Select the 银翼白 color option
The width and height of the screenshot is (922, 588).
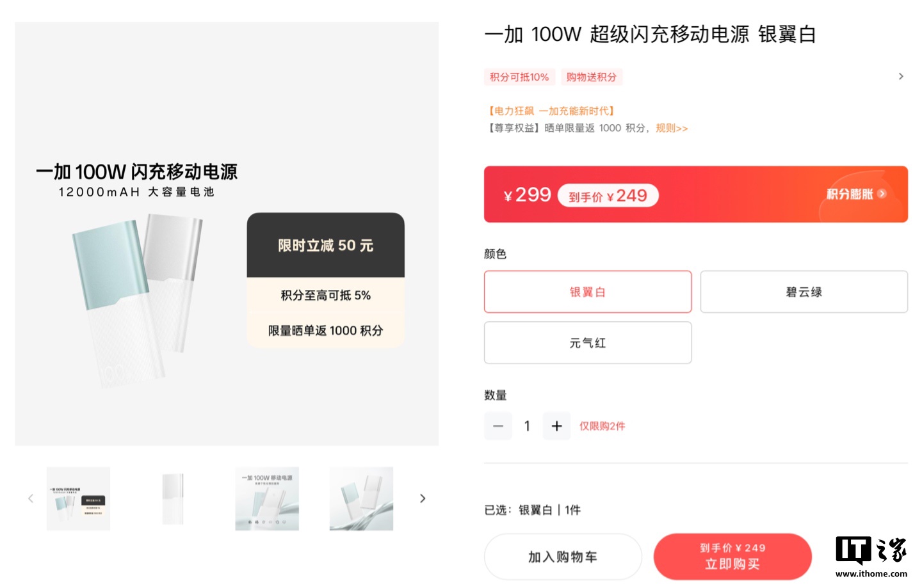588,292
